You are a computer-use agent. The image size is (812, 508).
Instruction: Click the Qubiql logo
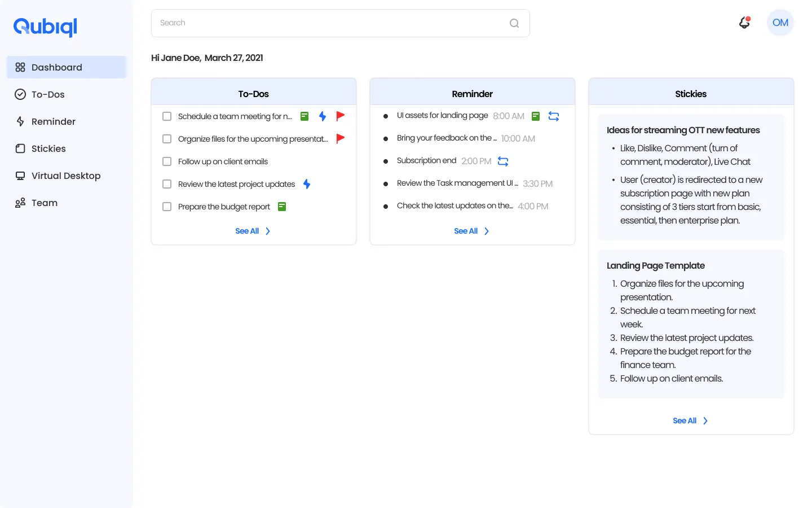[45, 27]
